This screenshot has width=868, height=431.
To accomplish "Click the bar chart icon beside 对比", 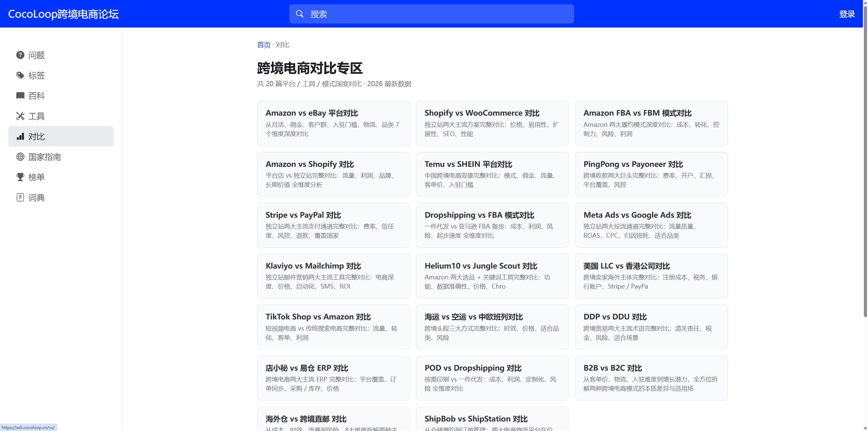I will pos(20,136).
